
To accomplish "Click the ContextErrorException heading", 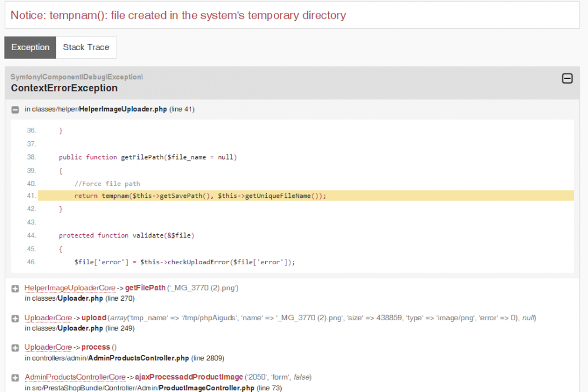I will (x=64, y=88).
